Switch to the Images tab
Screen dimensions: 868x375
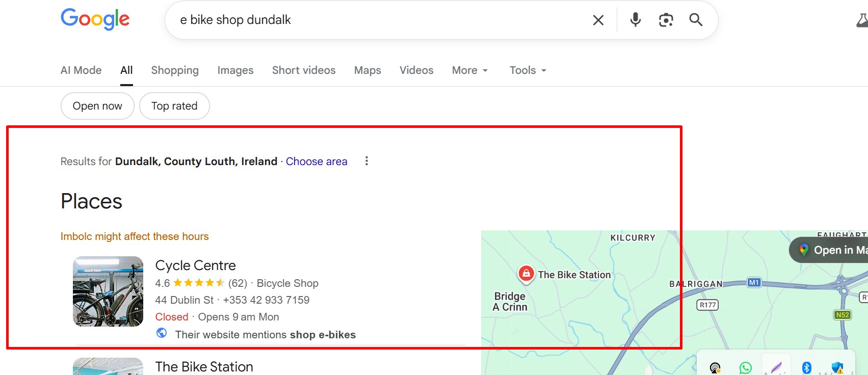point(235,70)
